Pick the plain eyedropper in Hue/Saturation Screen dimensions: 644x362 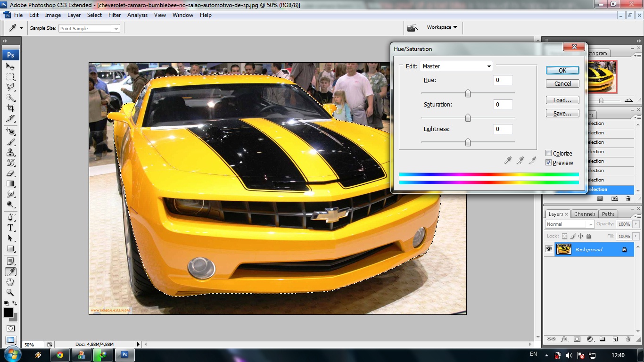click(508, 161)
